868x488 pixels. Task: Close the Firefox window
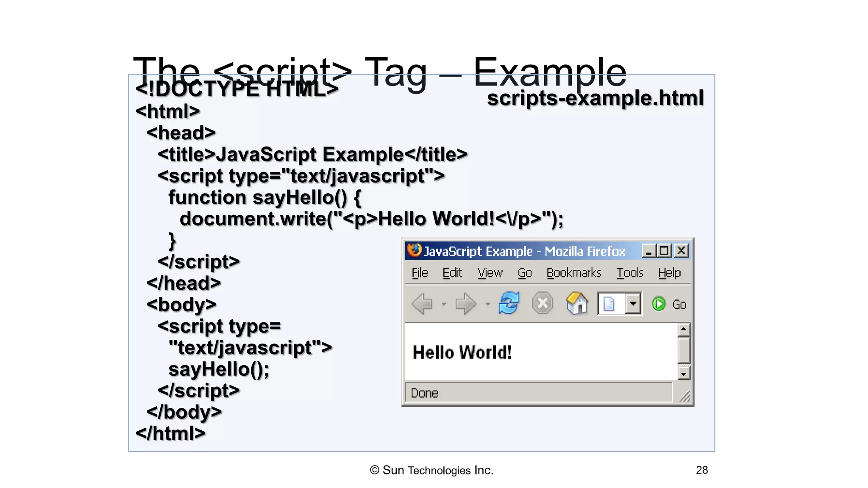pyautogui.click(x=681, y=251)
